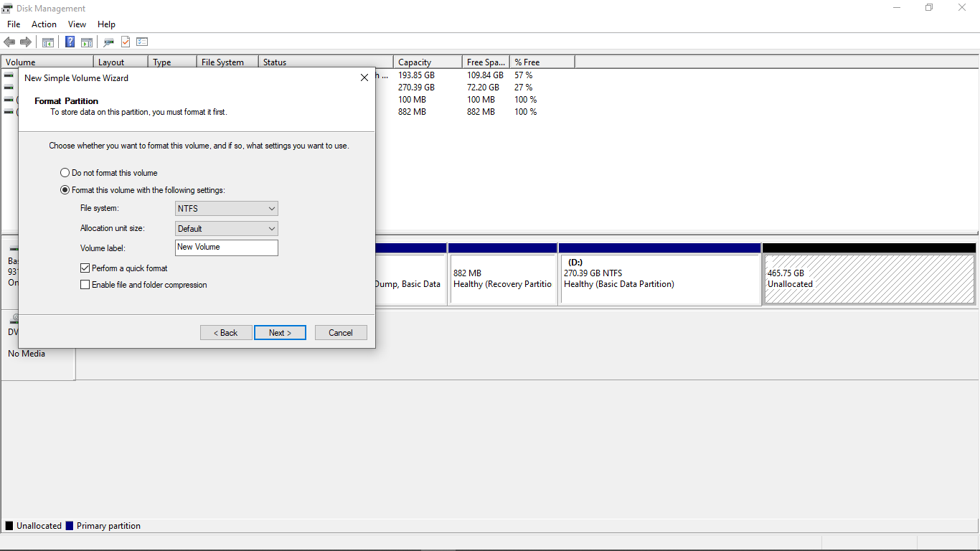Sort by the Free Space column header
This screenshot has height=551, width=980.
[486, 62]
